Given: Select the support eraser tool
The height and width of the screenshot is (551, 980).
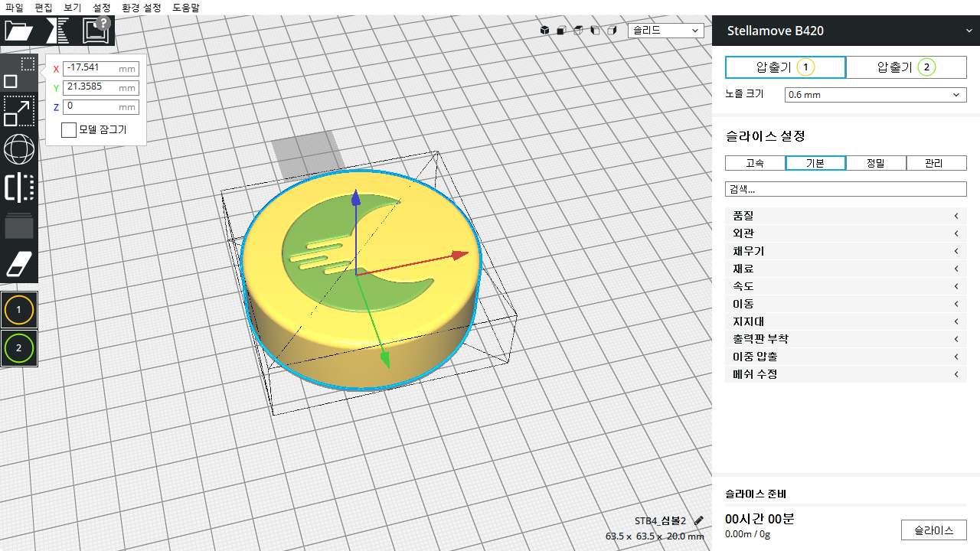Looking at the screenshot, I should tap(19, 264).
